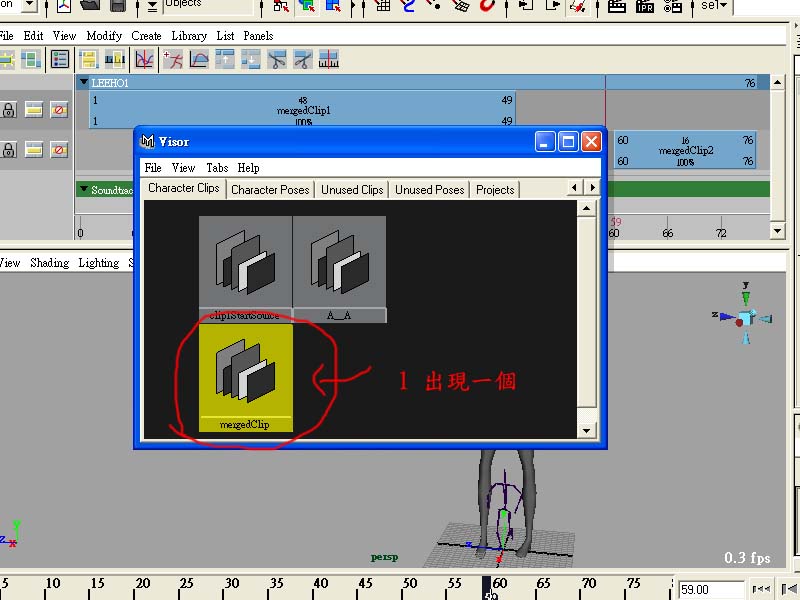Click the trim-after-current-time scissors icon
This screenshot has width=800, height=600.
(303, 60)
